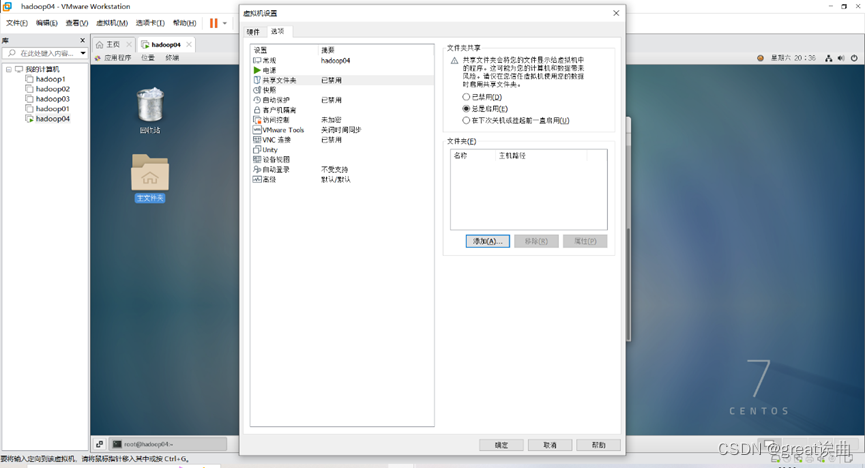Click the 取消 Cancel button

(550, 445)
